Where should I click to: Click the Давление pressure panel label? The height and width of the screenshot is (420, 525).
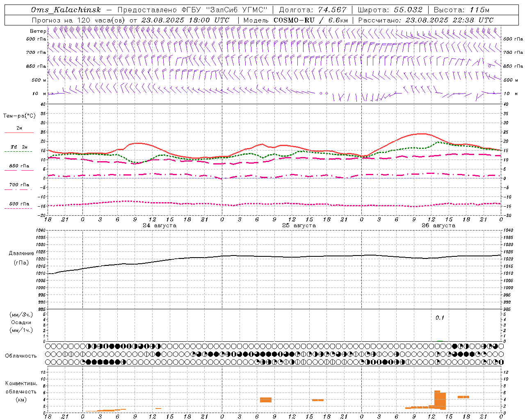(21, 253)
